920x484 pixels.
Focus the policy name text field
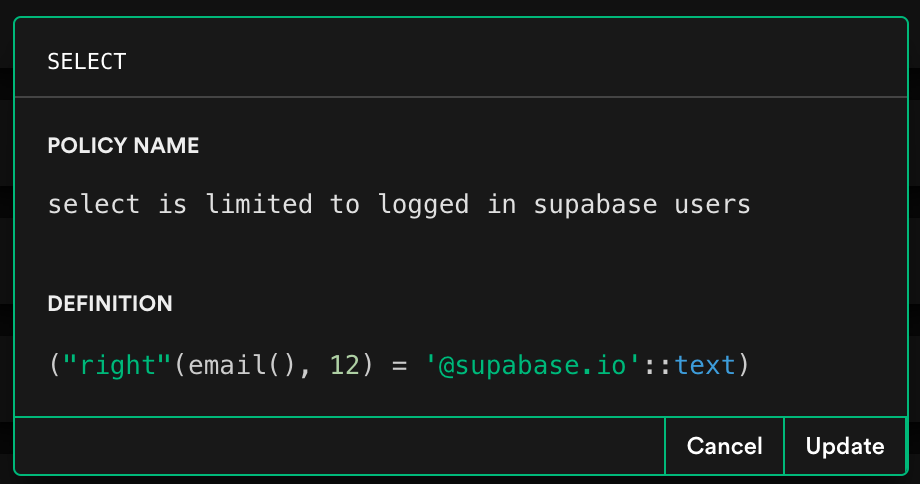(400, 205)
